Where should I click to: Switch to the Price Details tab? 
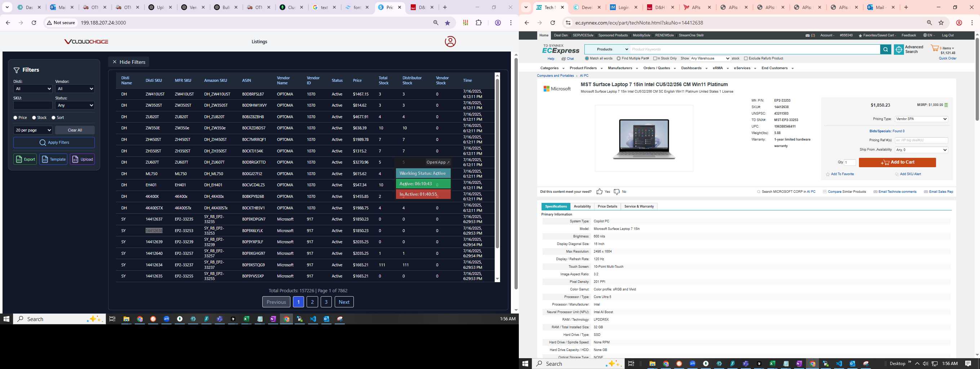607,206
